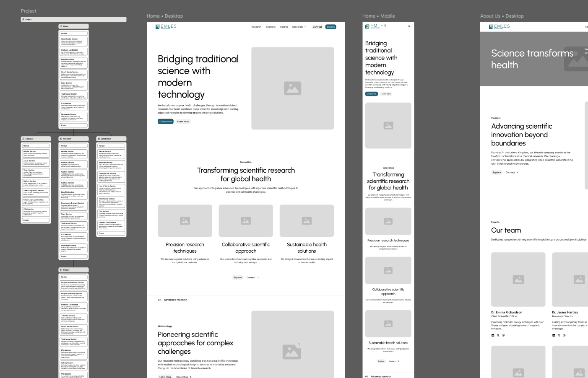This screenshot has height=378, width=588.
Task: Click Connect chevron link in About Us frame
Action: click(512, 172)
